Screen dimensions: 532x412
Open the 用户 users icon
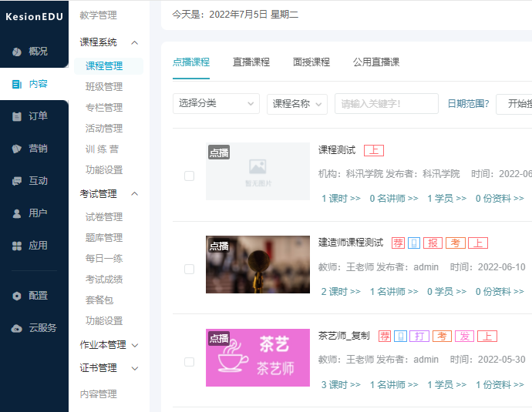17,213
